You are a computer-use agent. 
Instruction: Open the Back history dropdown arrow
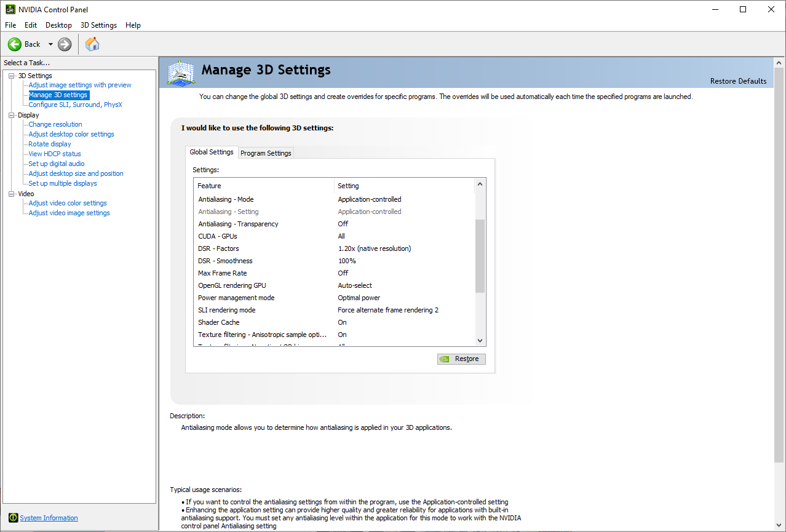50,44
